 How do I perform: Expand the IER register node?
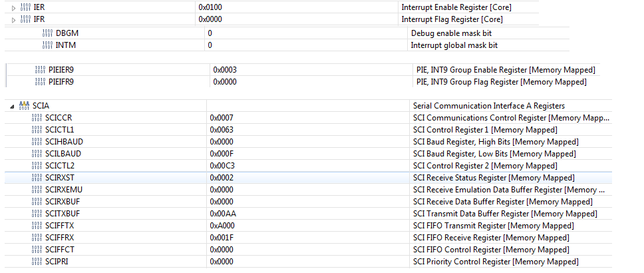click(x=14, y=7)
